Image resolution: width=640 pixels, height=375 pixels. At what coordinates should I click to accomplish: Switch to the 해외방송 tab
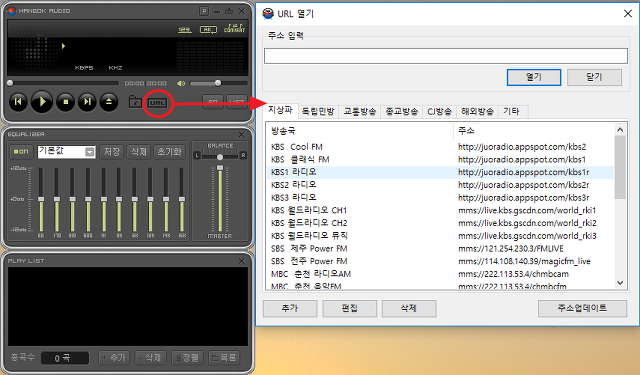tap(477, 111)
